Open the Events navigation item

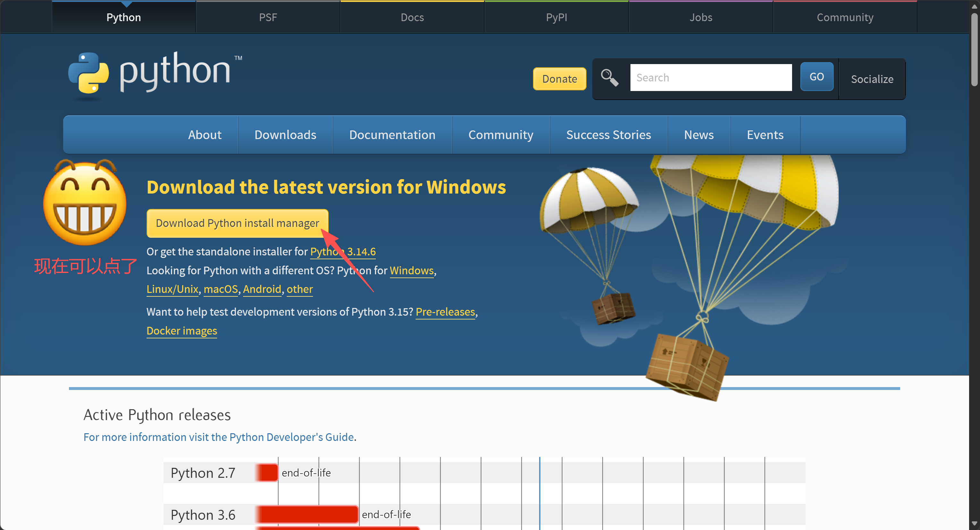[765, 135]
